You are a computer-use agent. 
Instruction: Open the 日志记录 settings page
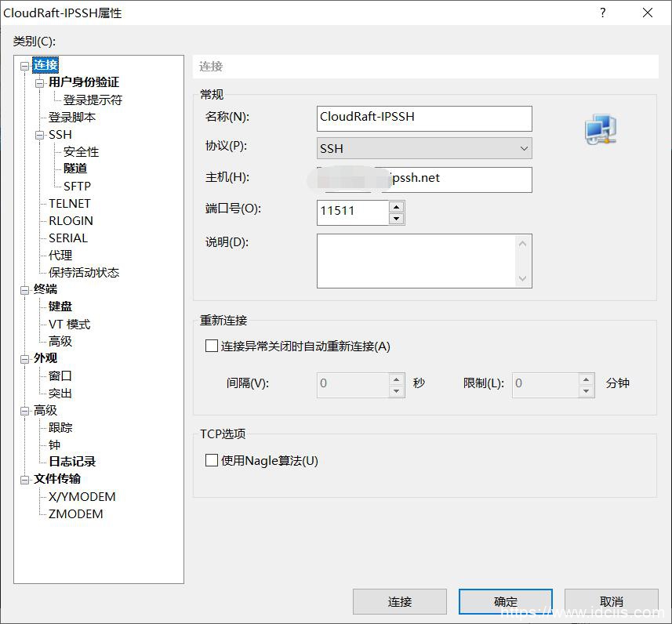click(x=72, y=462)
